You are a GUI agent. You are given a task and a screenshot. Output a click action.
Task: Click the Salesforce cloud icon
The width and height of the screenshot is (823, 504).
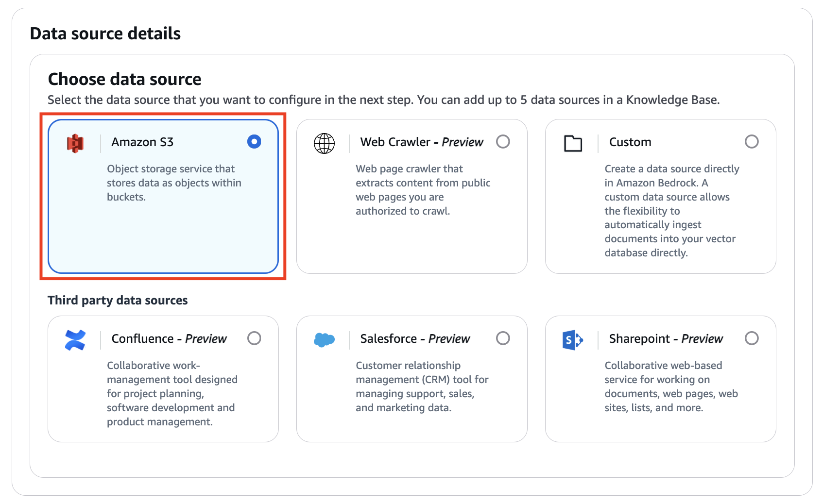[324, 340]
